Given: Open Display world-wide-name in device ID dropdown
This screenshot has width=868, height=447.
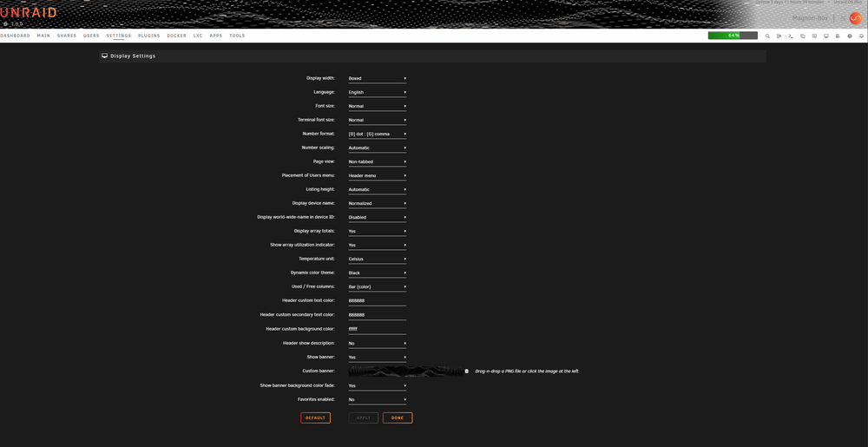Looking at the screenshot, I should (x=377, y=217).
